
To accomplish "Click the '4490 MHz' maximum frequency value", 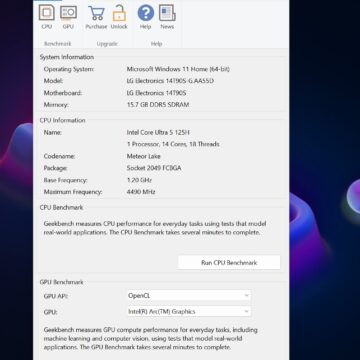I will click(141, 192).
